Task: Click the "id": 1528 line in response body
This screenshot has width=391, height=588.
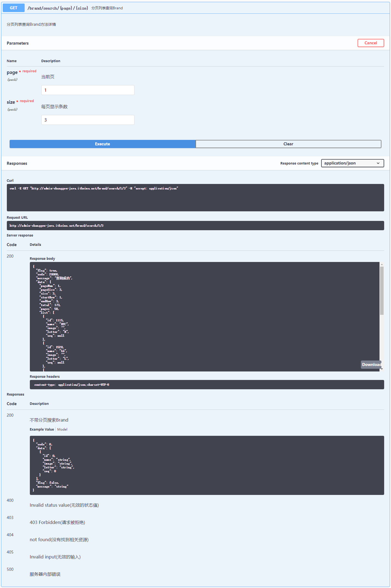Action: [x=55, y=347]
